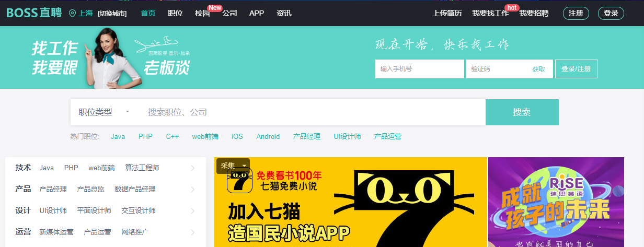The width and height of the screenshot is (644, 247).
Task: Open the RISE 瑞思英语 purple ad
Action: click(x=556, y=202)
